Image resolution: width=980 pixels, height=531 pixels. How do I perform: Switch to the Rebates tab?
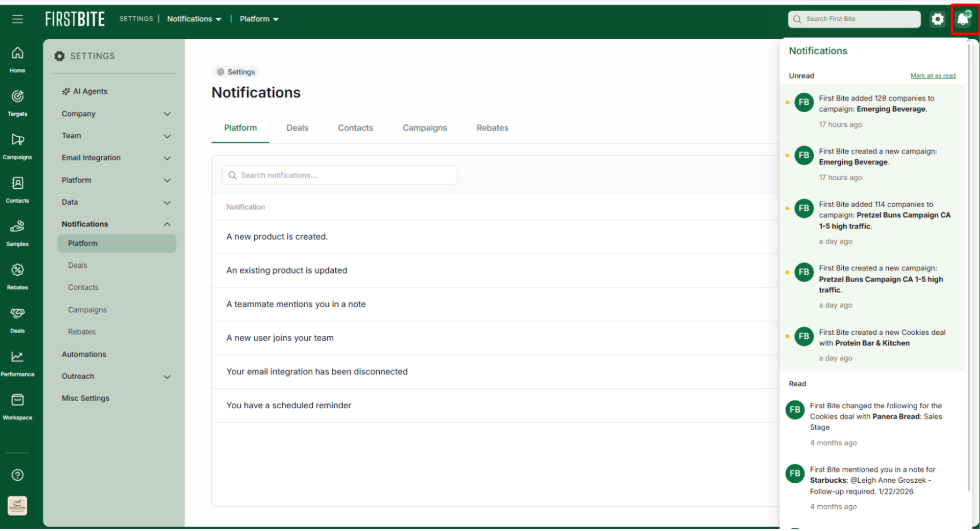pyautogui.click(x=492, y=128)
